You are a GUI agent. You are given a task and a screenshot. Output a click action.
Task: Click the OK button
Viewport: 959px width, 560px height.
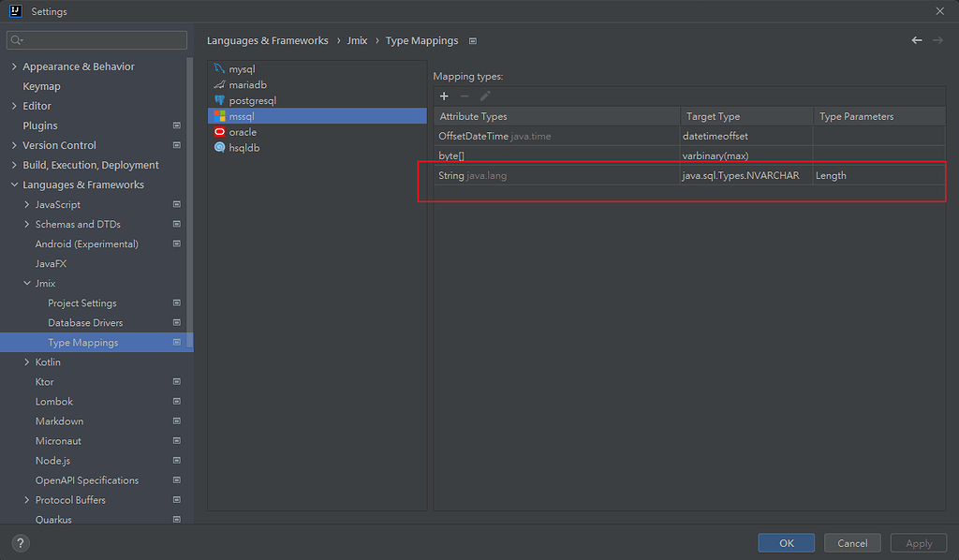[x=786, y=542]
